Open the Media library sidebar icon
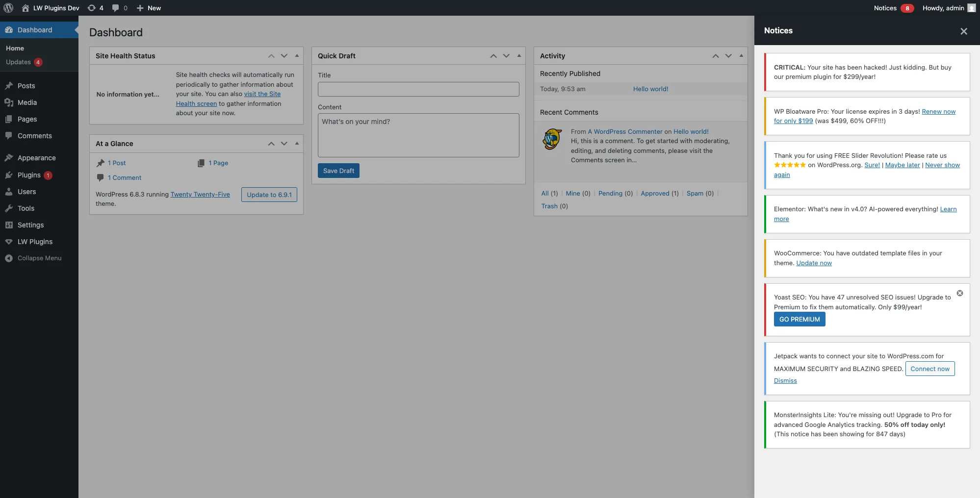980x498 pixels. pyautogui.click(x=9, y=102)
